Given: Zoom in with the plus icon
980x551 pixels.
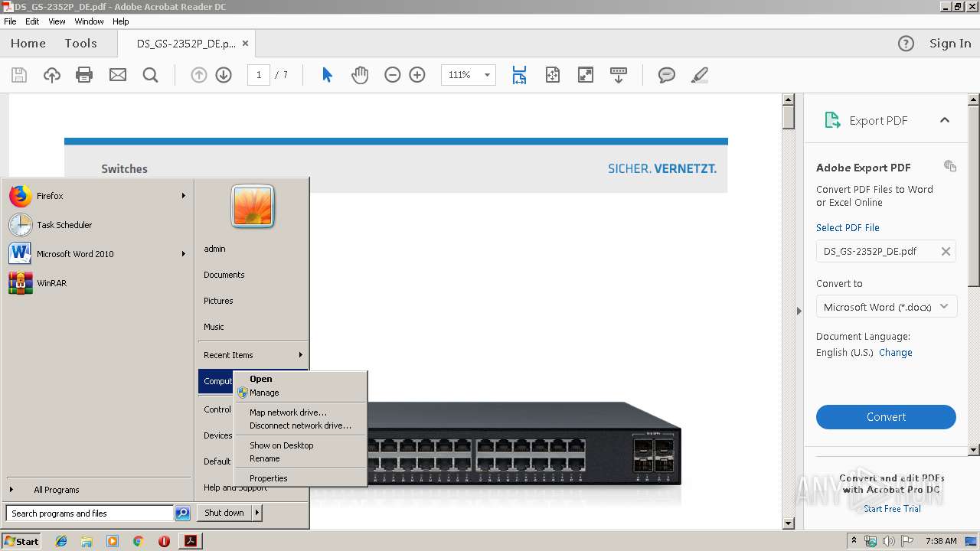Looking at the screenshot, I should [417, 75].
